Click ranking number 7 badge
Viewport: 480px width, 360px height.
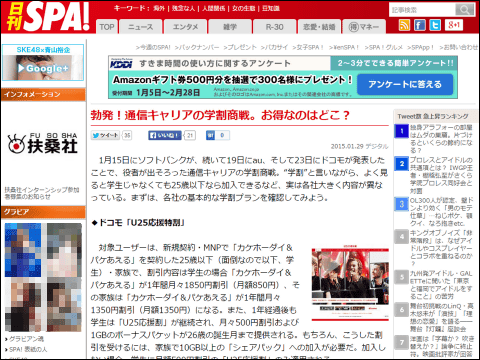[402, 342]
